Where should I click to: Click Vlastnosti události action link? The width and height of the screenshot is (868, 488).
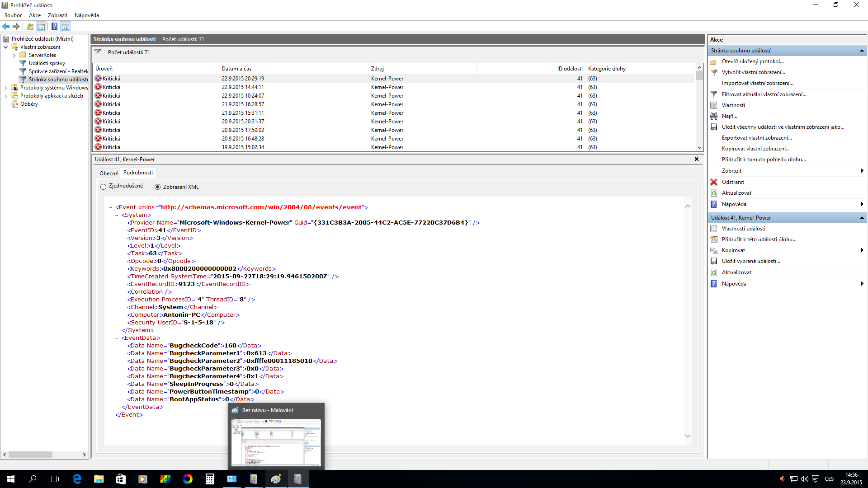[x=743, y=229]
